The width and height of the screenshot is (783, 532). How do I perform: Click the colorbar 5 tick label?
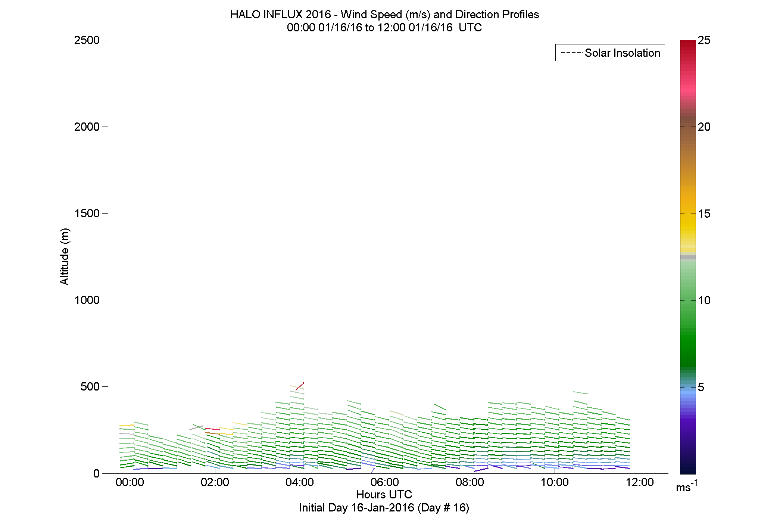[x=701, y=388]
